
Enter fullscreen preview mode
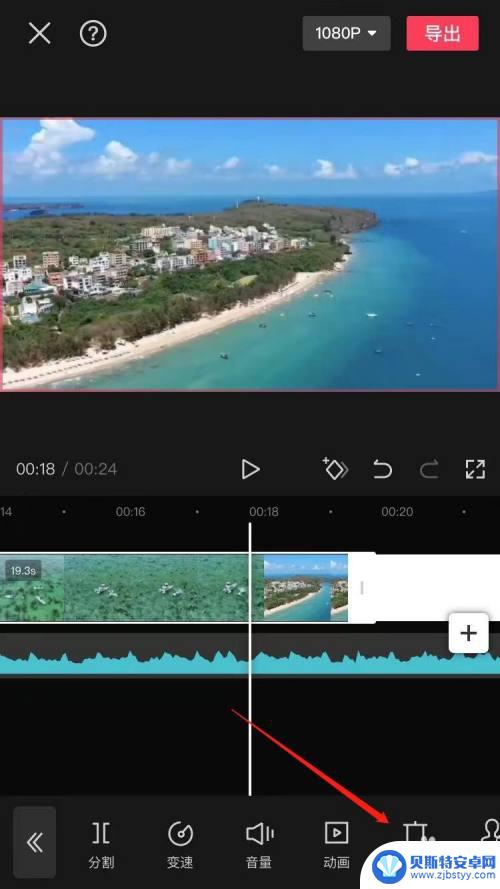475,469
